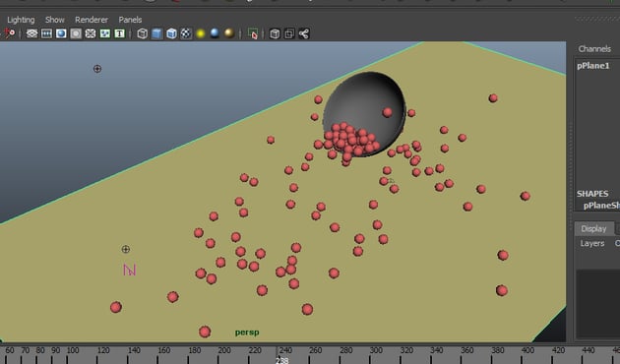The image size is (620, 364).
Task: Enable wireframe on shaded icon
Action: [171, 33]
